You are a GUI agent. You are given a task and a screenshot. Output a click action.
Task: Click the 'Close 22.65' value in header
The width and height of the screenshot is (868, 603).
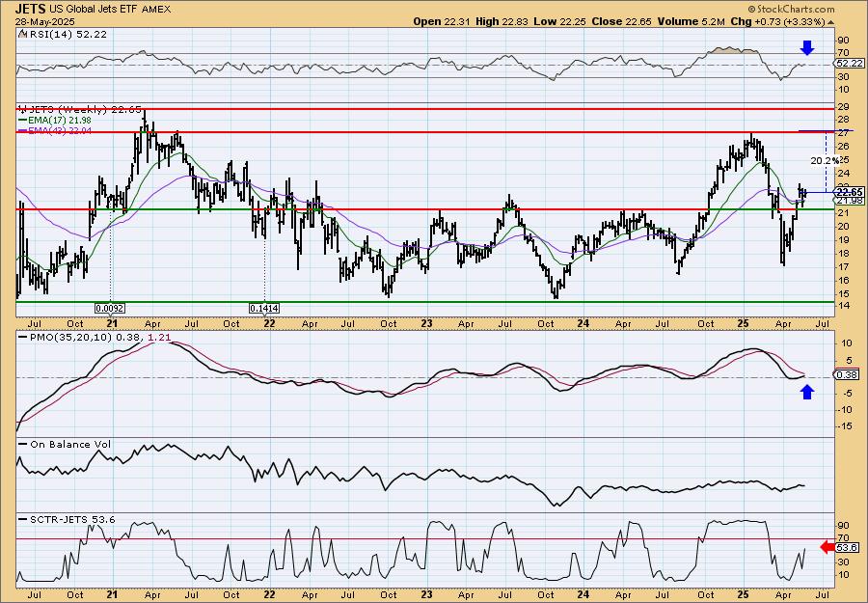click(620, 21)
